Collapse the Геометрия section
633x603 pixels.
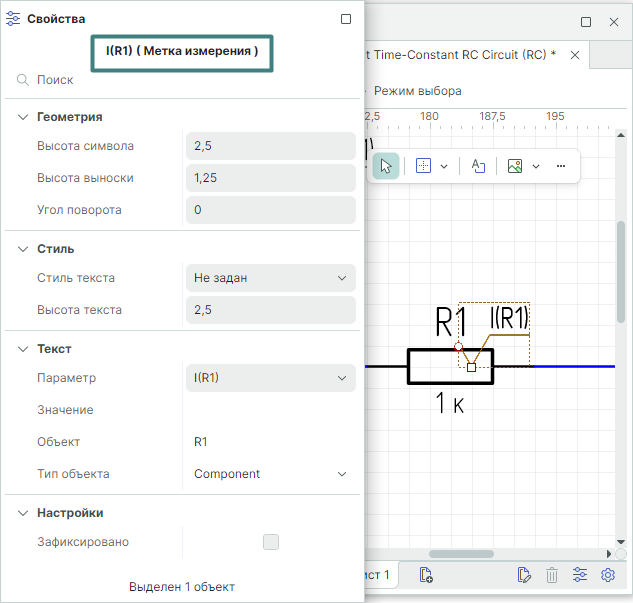tap(22, 117)
